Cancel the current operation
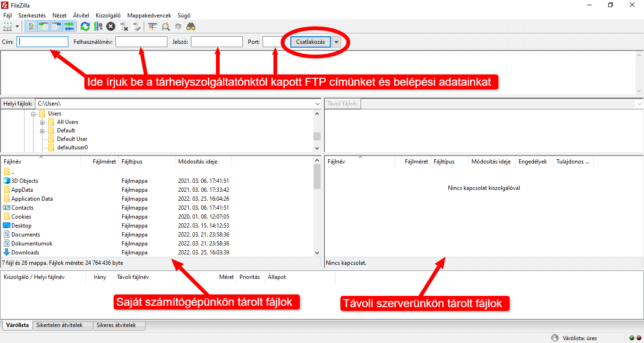 point(110,26)
